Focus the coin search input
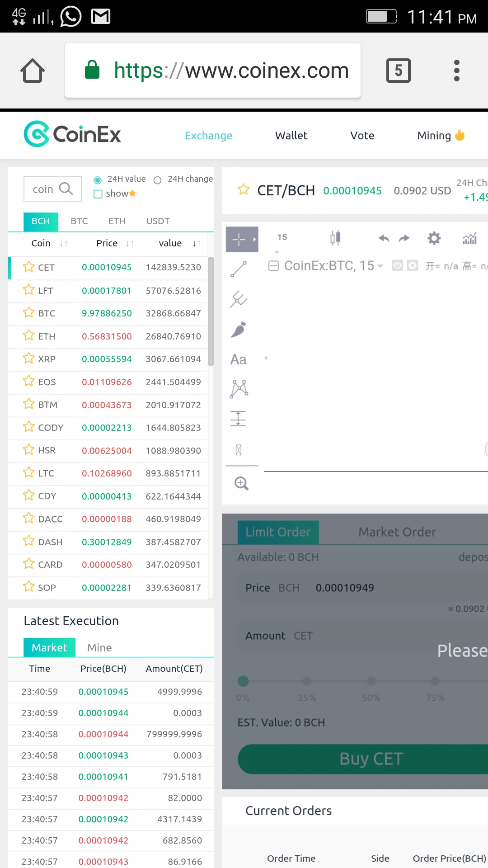 pyautogui.click(x=52, y=189)
